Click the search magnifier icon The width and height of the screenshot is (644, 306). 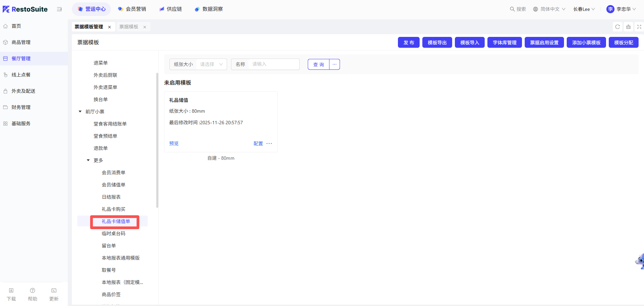(512, 9)
